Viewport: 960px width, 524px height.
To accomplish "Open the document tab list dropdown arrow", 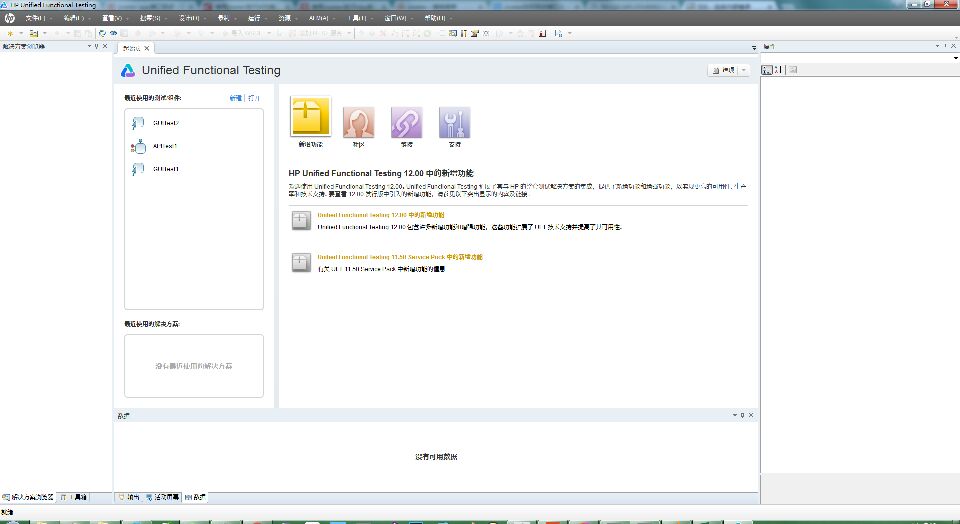I will pyautogui.click(x=754, y=47).
